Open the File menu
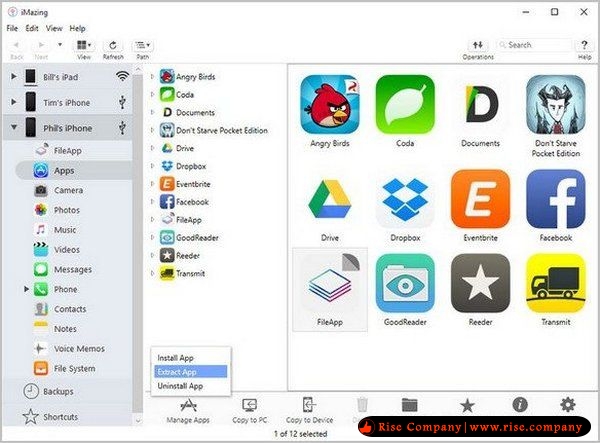Screen dimensions: 600x443 pos(12,28)
